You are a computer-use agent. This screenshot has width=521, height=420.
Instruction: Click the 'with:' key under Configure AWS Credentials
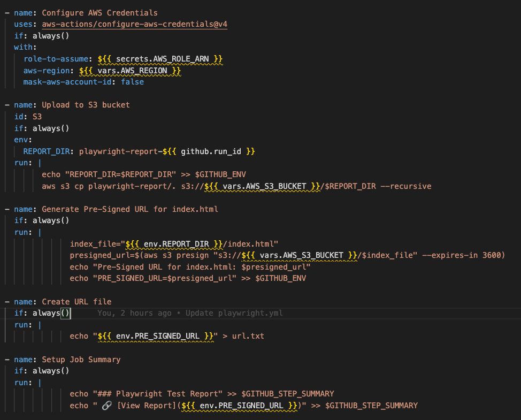(x=25, y=47)
